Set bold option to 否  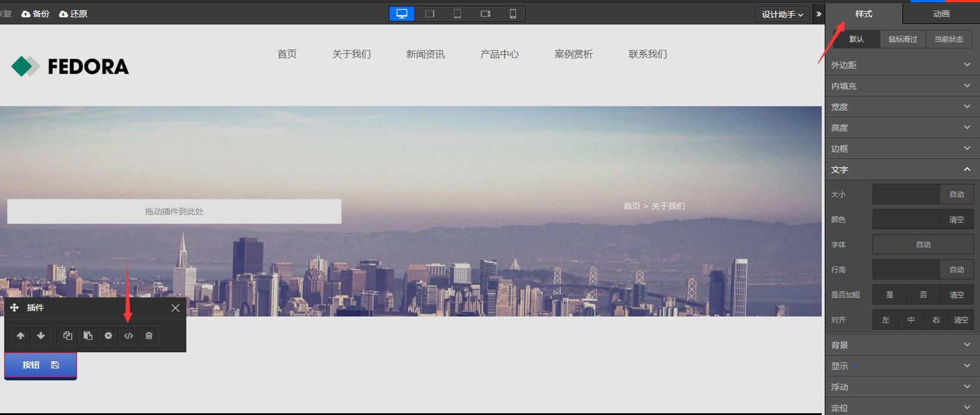pos(923,294)
